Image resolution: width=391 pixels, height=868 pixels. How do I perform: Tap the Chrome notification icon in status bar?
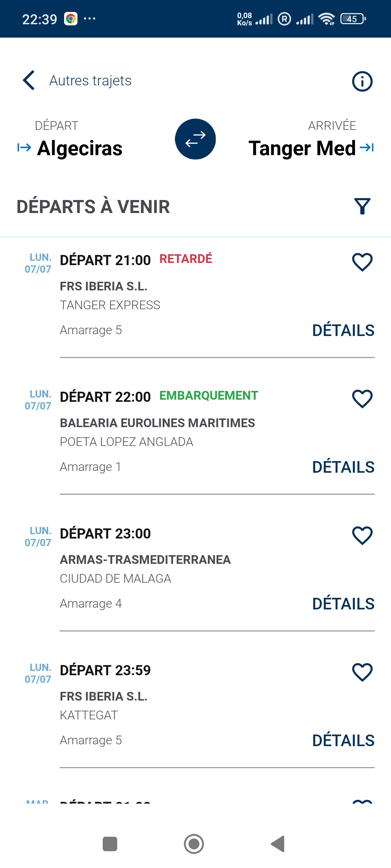71,19
